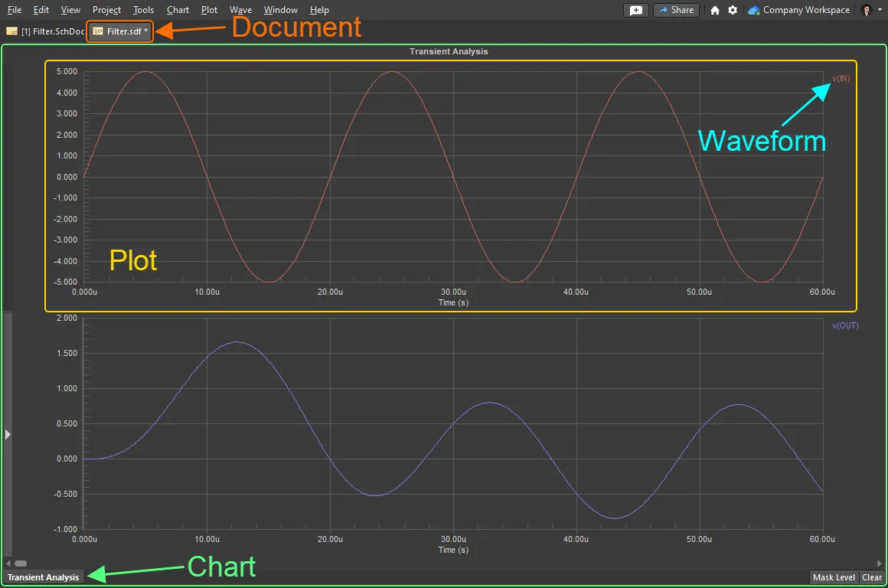
Task: Open the Window menu
Action: tap(280, 10)
